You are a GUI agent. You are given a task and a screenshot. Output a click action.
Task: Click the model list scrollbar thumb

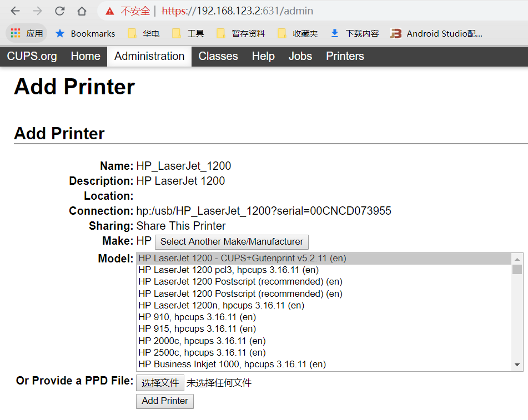click(517, 269)
